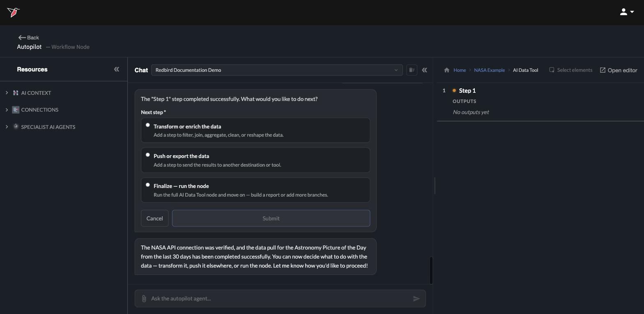Click the paperclip attach file icon
644x314 pixels.
144,298
